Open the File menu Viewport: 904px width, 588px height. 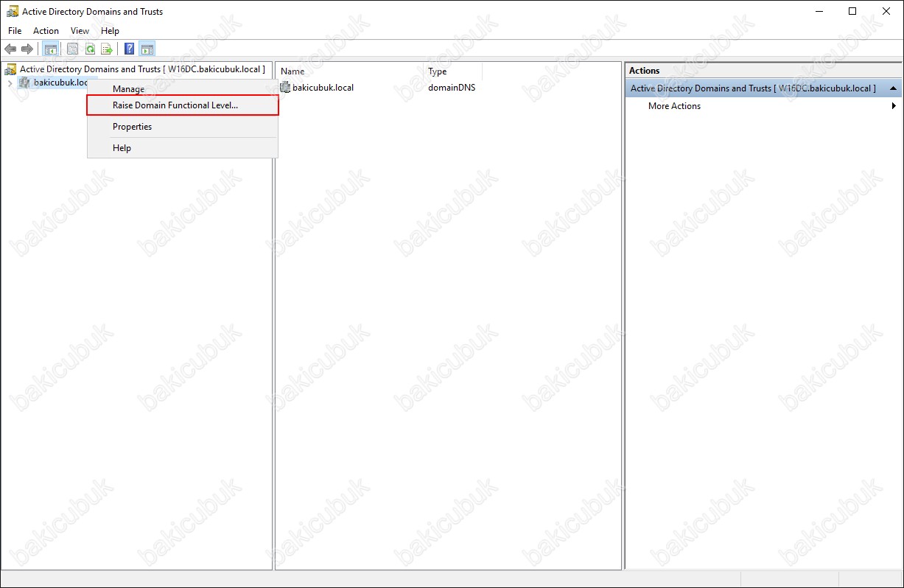click(x=15, y=31)
